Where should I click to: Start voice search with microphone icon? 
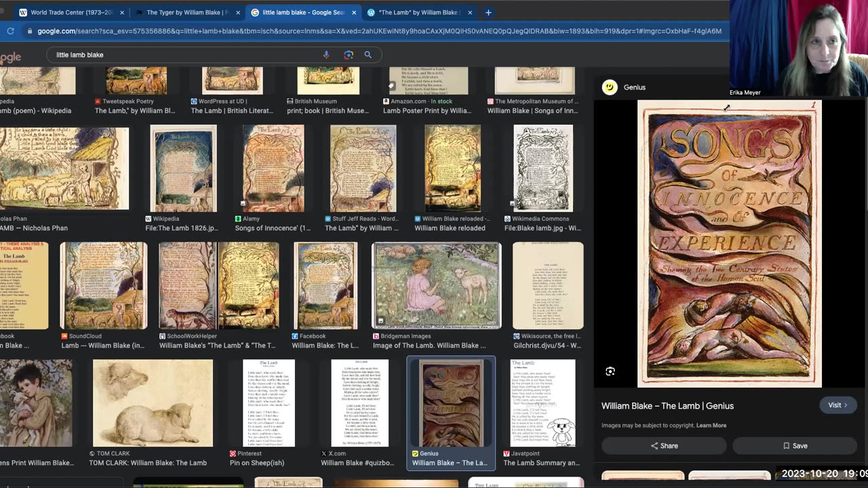tap(326, 55)
